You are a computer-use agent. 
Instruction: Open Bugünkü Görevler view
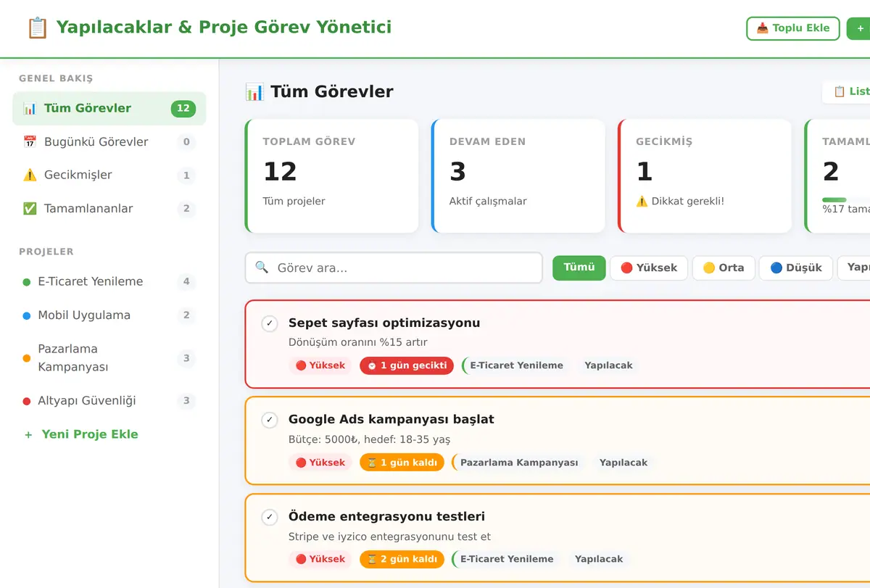pyautogui.click(x=109, y=142)
